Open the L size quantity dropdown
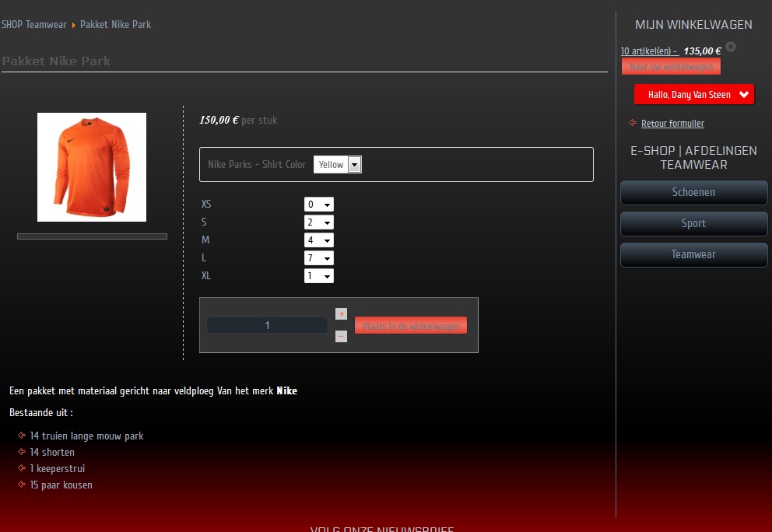 [x=319, y=258]
